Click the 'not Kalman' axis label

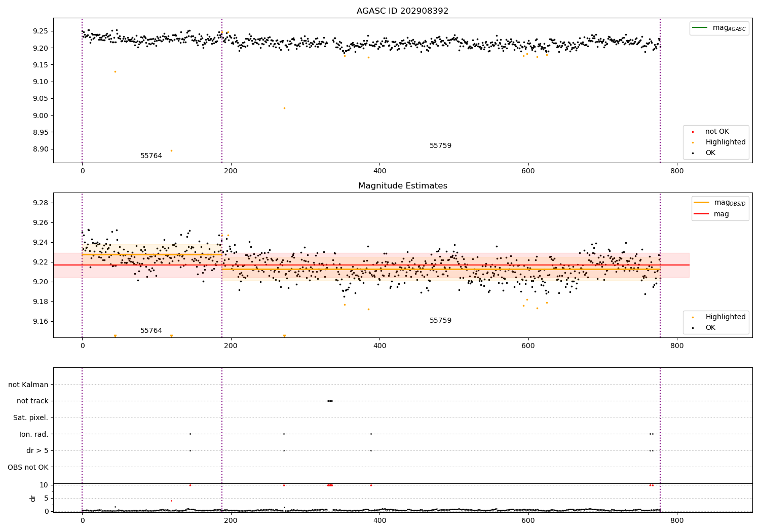point(28,385)
